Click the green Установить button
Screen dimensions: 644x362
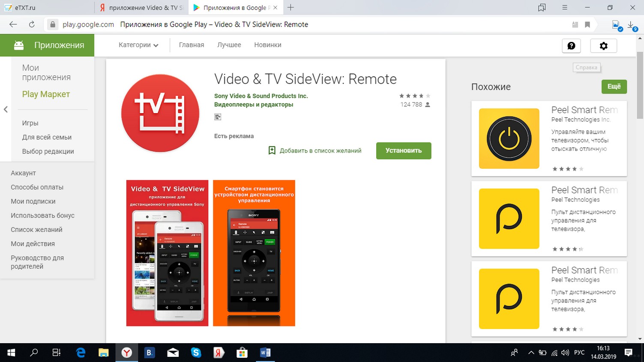(x=404, y=151)
